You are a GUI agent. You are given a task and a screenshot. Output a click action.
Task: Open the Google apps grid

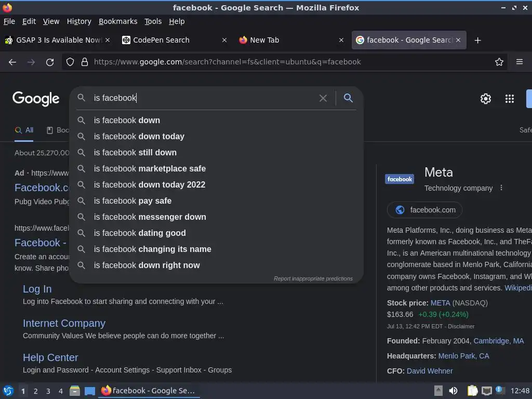(509, 99)
